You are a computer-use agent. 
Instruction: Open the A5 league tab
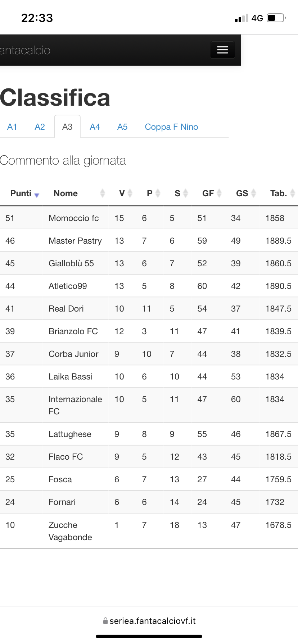click(x=122, y=127)
